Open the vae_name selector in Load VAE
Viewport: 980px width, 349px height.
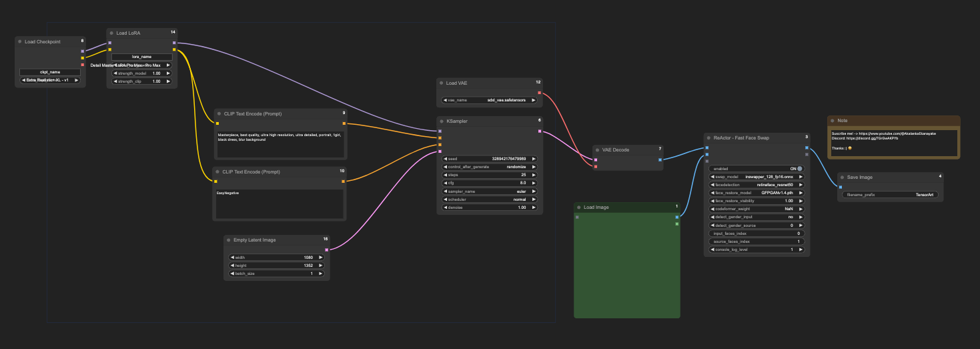490,100
